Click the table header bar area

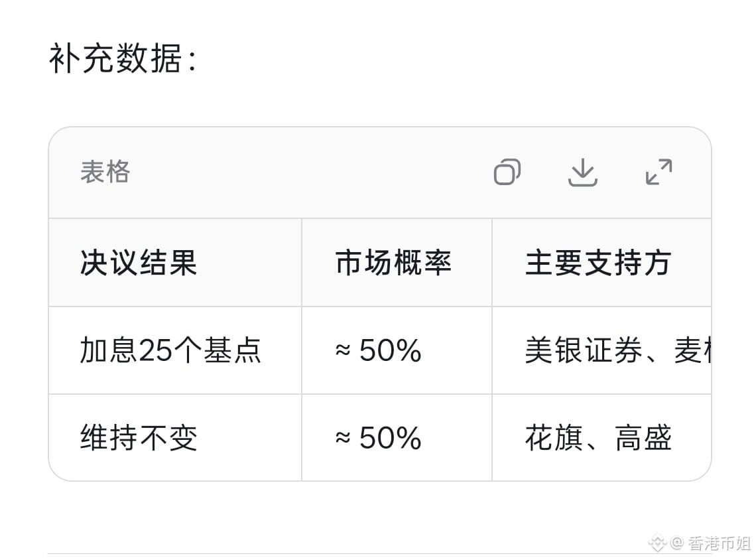click(380, 173)
